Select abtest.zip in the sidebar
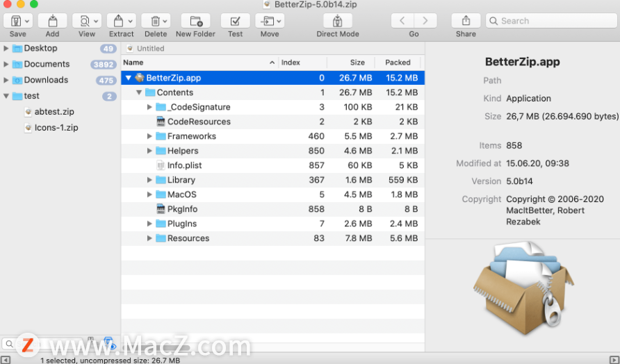The height and width of the screenshot is (364, 620). (x=54, y=112)
